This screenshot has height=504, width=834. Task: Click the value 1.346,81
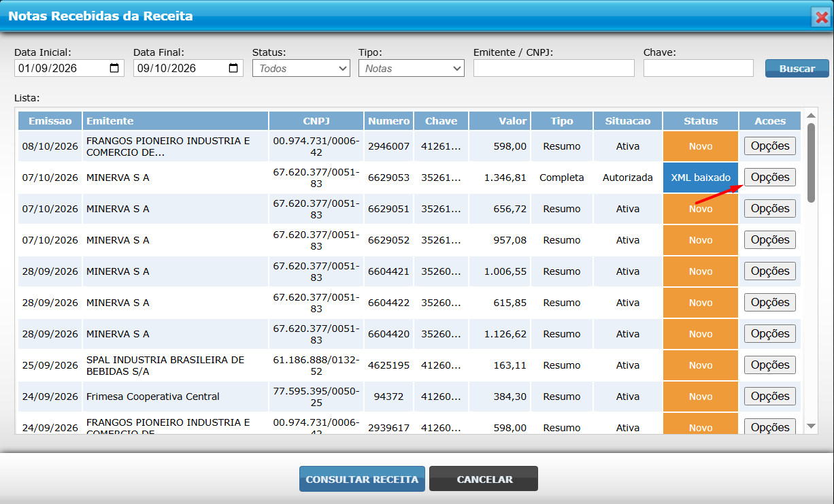coord(505,178)
